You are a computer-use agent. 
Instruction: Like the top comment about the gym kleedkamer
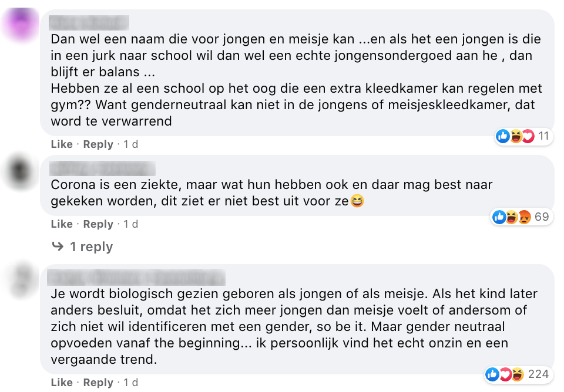[62, 144]
